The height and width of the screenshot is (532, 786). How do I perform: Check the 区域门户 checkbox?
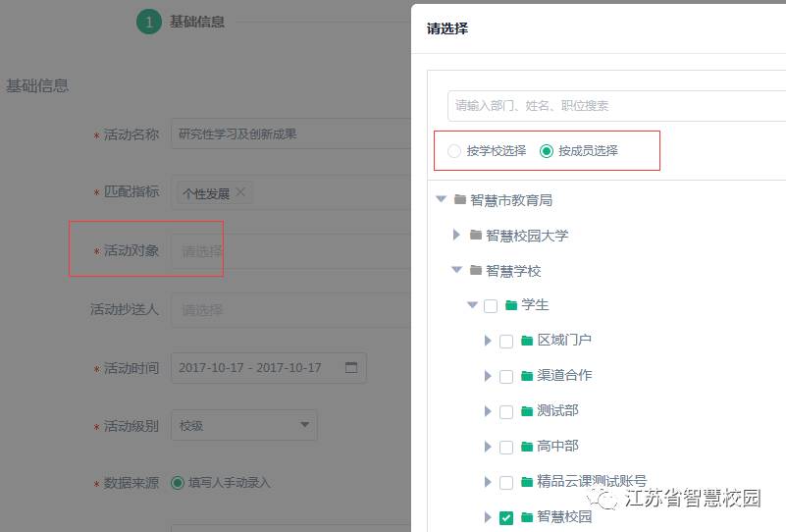click(x=506, y=342)
